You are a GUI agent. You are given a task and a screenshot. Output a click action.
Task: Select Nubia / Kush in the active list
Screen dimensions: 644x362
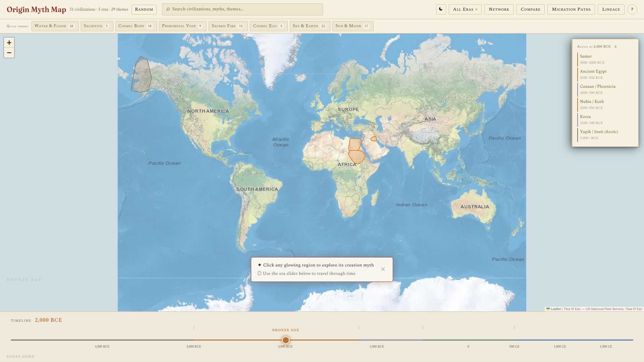(605, 105)
